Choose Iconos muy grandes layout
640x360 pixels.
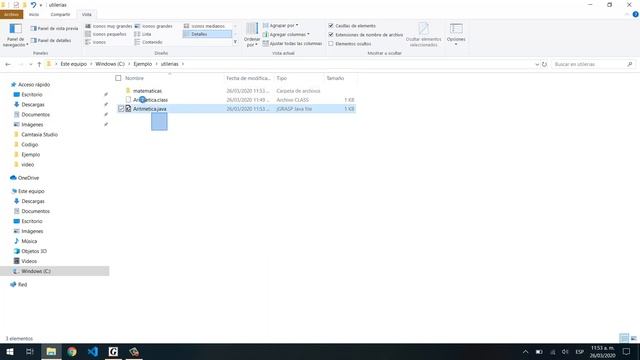coord(109,26)
